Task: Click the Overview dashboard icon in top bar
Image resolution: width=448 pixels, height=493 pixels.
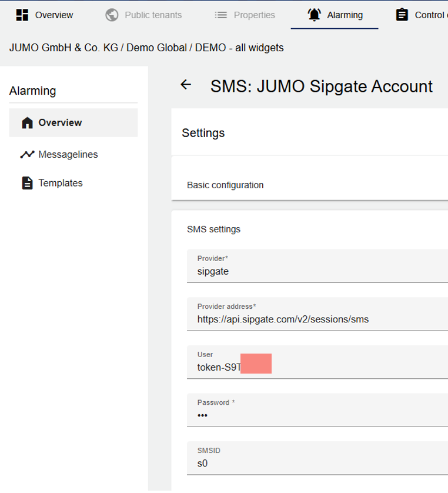Action: click(x=22, y=15)
